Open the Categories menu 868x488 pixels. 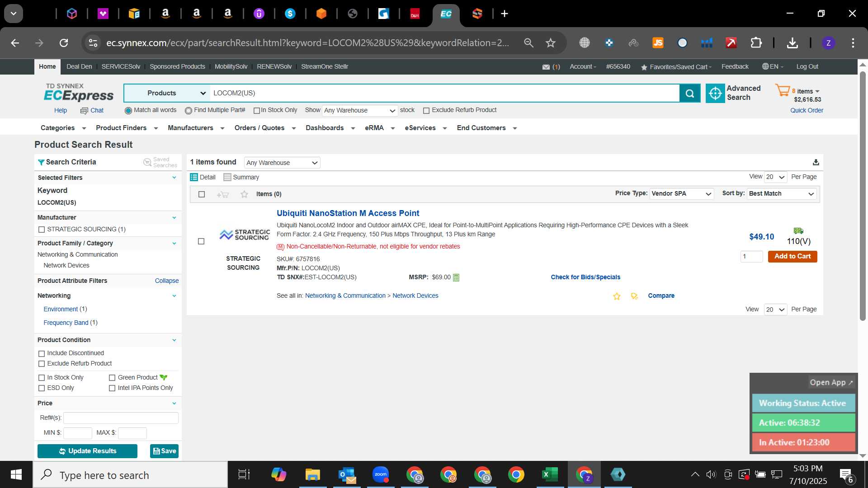pos(63,128)
